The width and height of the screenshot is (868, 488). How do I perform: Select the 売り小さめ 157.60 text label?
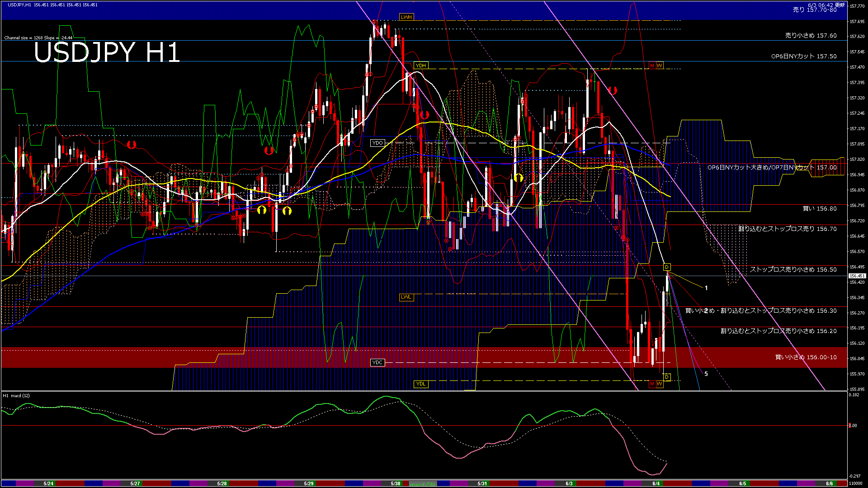coord(811,35)
